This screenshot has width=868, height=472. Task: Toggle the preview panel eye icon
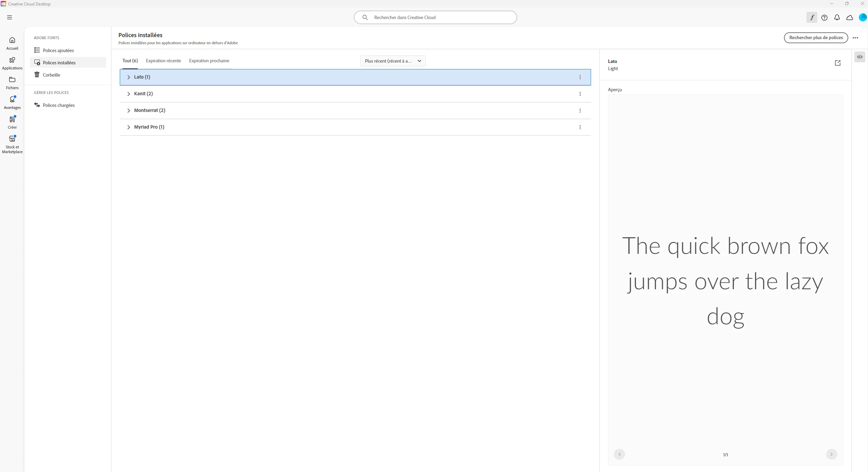pyautogui.click(x=859, y=57)
